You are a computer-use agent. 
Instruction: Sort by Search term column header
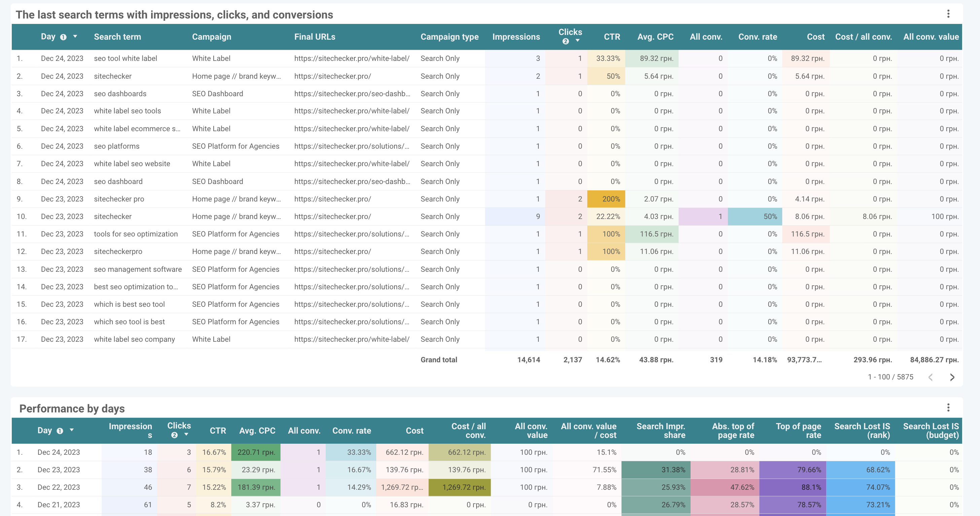pos(117,37)
